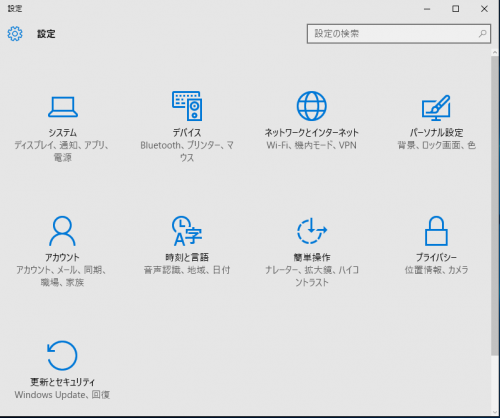This screenshot has width=500, height=418.
Task: Open the パーソナル設定 paintbrush icon
Action: tap(436, 108)
